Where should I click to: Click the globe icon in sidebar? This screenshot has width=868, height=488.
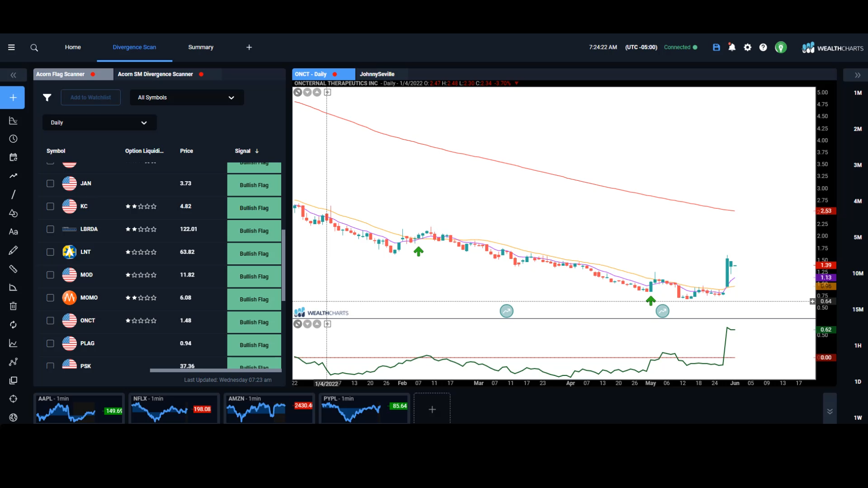tap(13, 418)
